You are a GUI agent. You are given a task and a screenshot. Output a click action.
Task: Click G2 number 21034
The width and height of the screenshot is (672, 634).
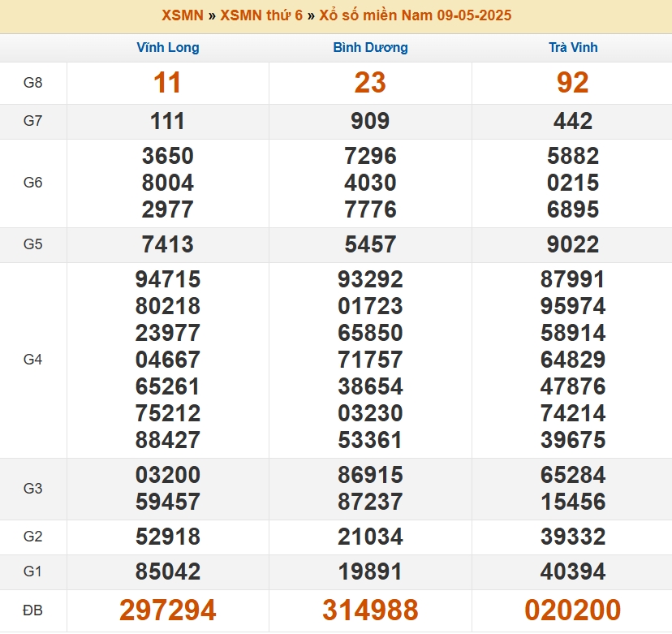click(370, 537)
